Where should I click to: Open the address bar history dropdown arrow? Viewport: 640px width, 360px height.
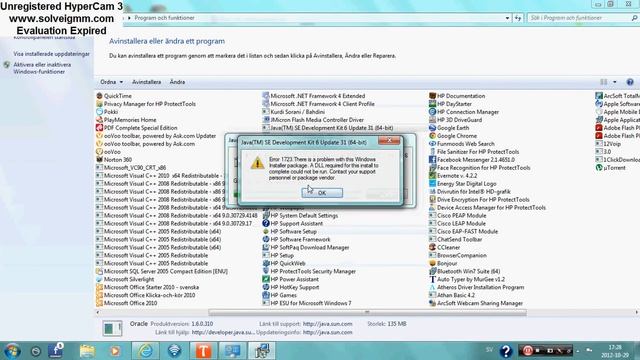[507, 18]
